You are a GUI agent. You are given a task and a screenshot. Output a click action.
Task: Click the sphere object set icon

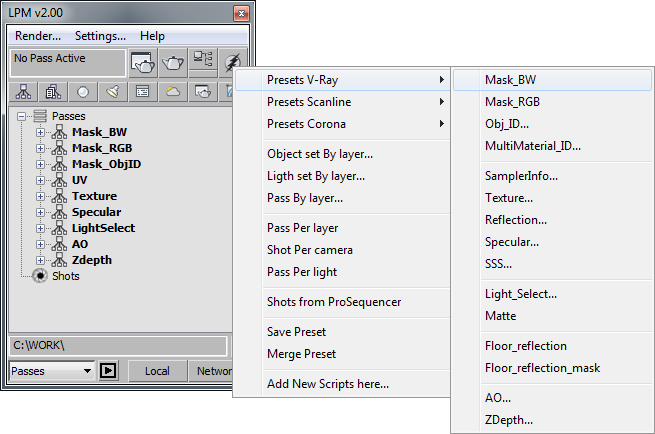click(x=83, y=92)
